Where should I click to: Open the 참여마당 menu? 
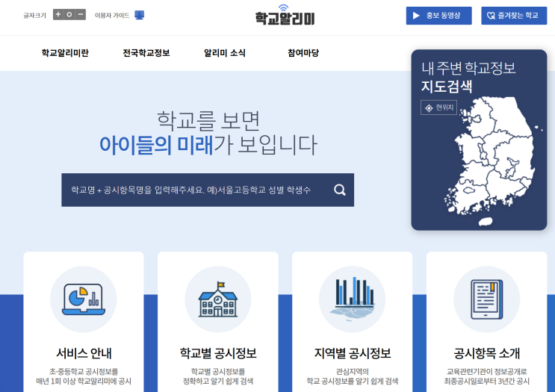pos(303,53)
